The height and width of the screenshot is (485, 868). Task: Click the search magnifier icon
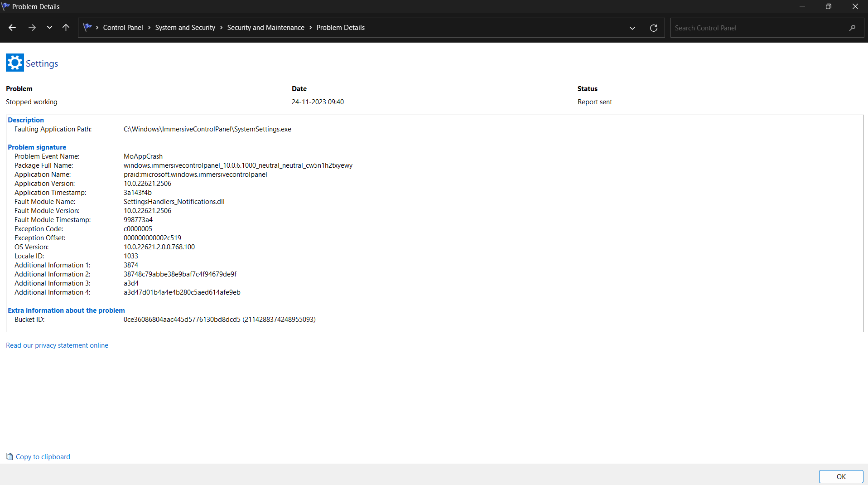(852, 28)
